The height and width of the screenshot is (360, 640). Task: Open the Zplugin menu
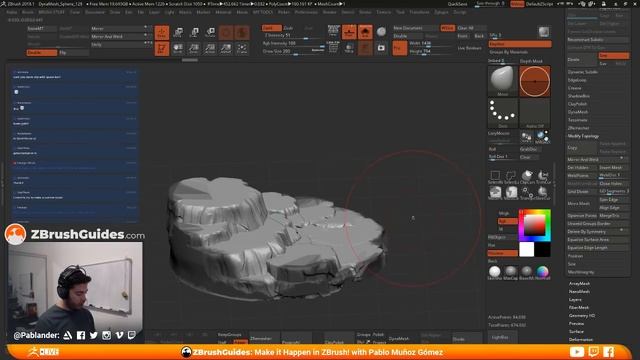coord(441,12)
